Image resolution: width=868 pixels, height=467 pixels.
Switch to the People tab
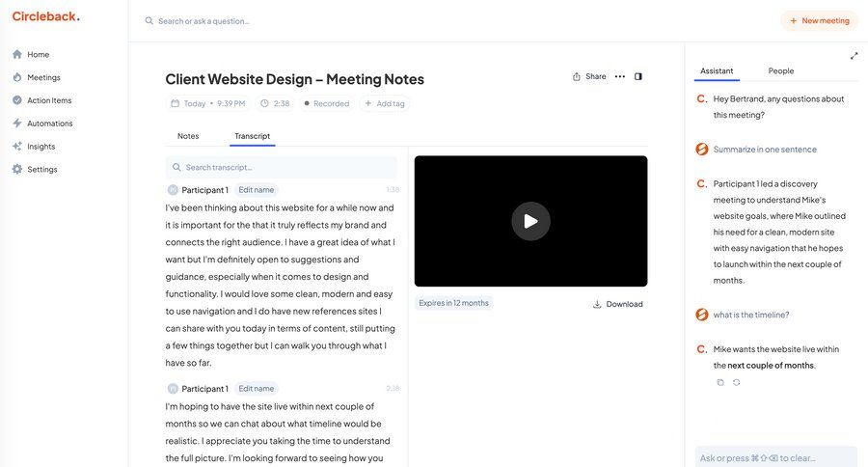(781, 70)
